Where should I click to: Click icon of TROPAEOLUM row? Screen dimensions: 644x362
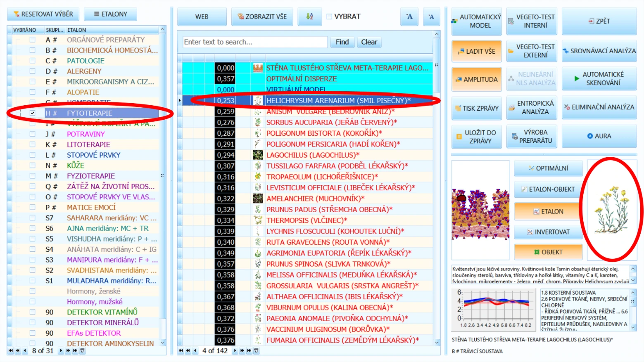pyautogui.click(x=258, y=177)
